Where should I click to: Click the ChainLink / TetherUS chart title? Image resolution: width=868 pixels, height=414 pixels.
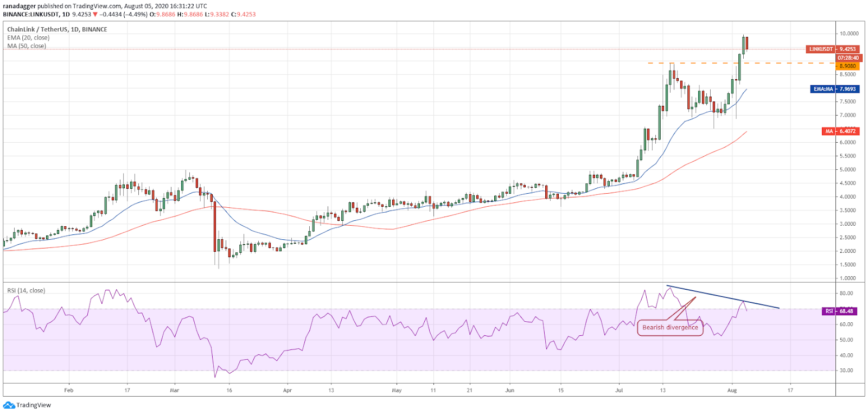pyautogui.click(x=57, y=29)
